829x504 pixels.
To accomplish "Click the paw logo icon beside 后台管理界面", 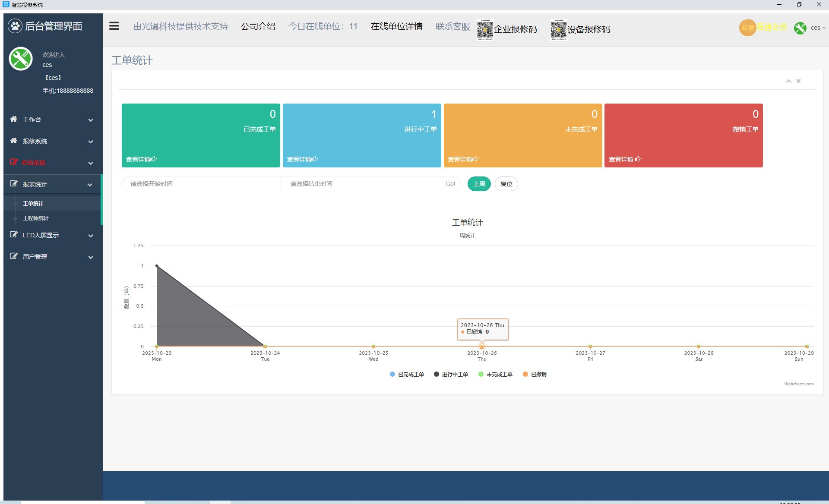I will [x=15, y=26].
